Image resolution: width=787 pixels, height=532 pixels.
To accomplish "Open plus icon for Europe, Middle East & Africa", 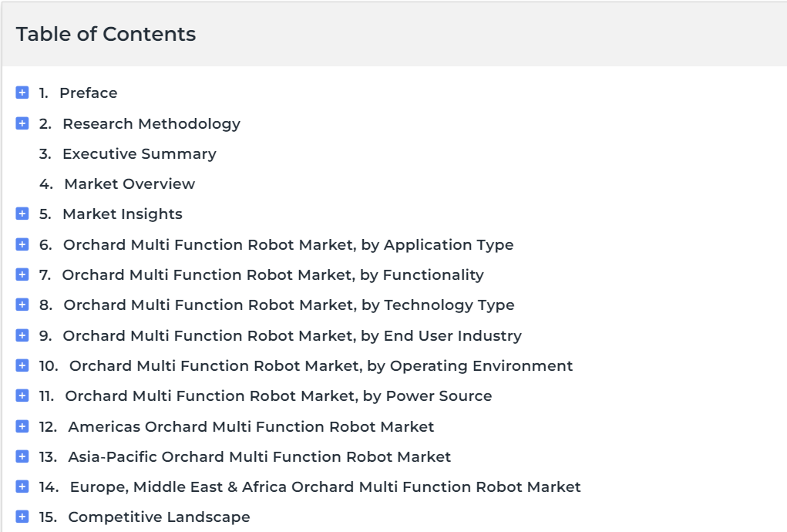I will 22,487.
